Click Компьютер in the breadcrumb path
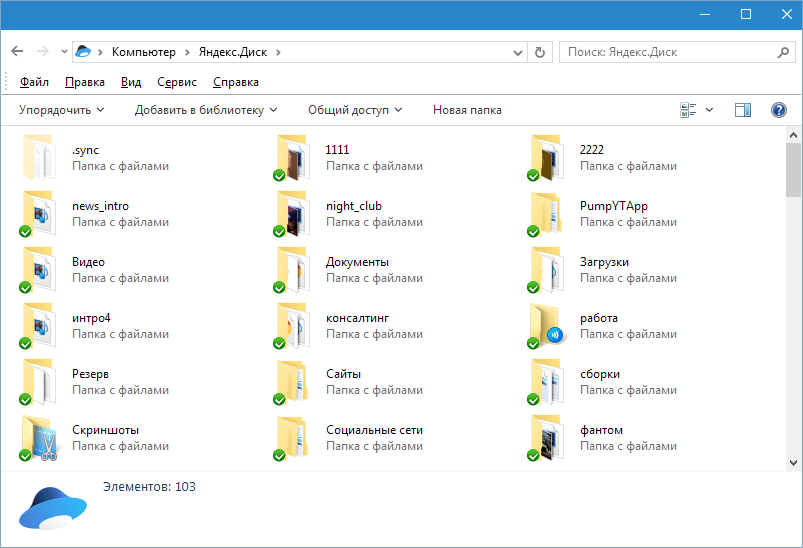803x548 pixels. point(143,52)
